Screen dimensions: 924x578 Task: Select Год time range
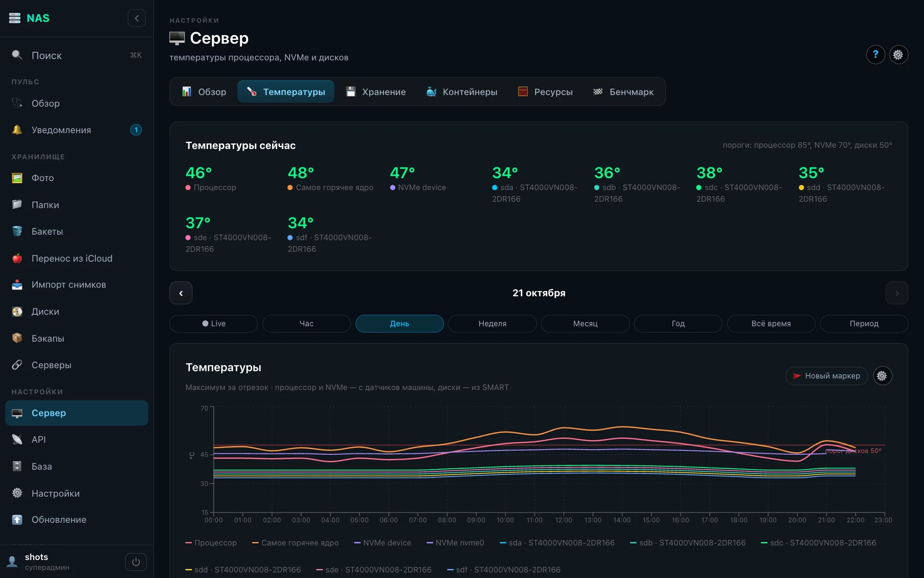click(678, 324)
